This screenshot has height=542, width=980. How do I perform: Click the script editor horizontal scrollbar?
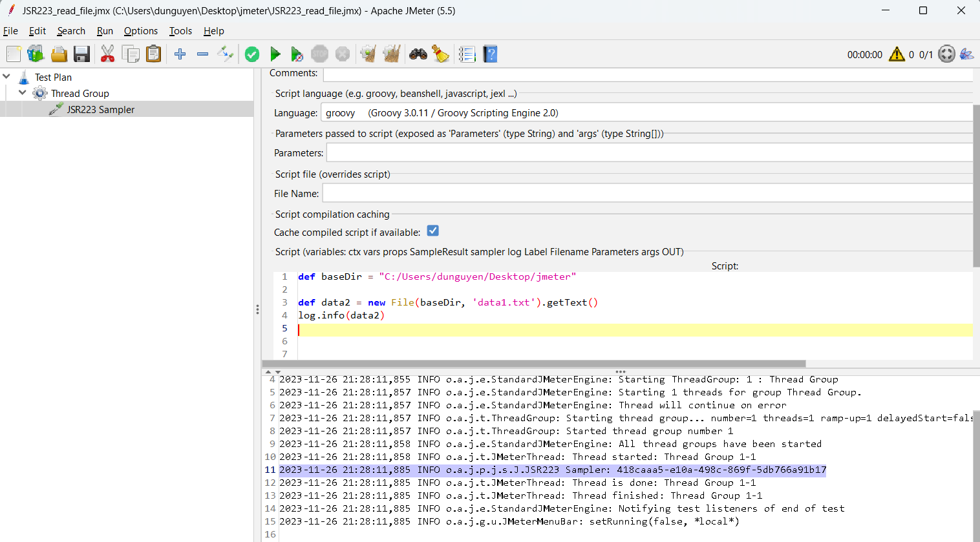tap(534, 364)
